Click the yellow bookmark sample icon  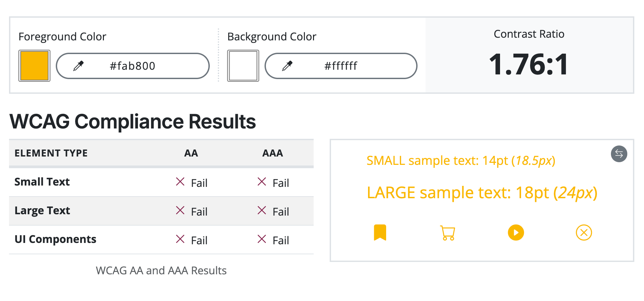(x=380, y=233)
